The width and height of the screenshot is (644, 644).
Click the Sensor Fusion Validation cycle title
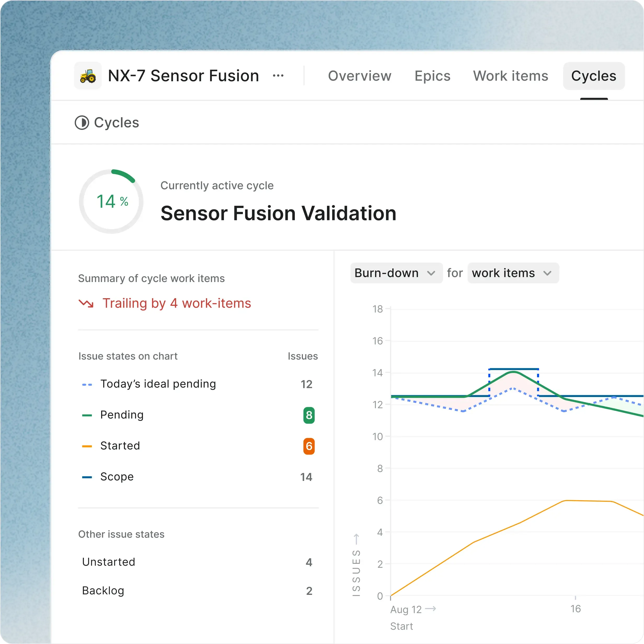pyautogui.click(x=278, y=213)
